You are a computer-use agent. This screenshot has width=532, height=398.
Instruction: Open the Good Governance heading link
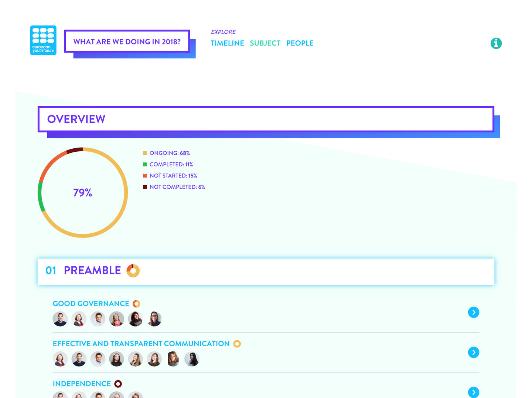click(91, 304)
